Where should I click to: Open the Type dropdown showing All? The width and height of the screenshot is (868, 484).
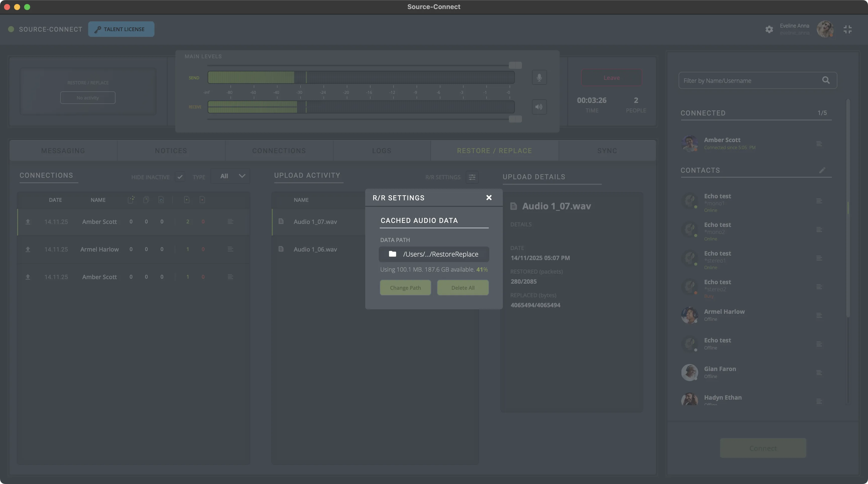pyautogui.click(x=231, y=176)
